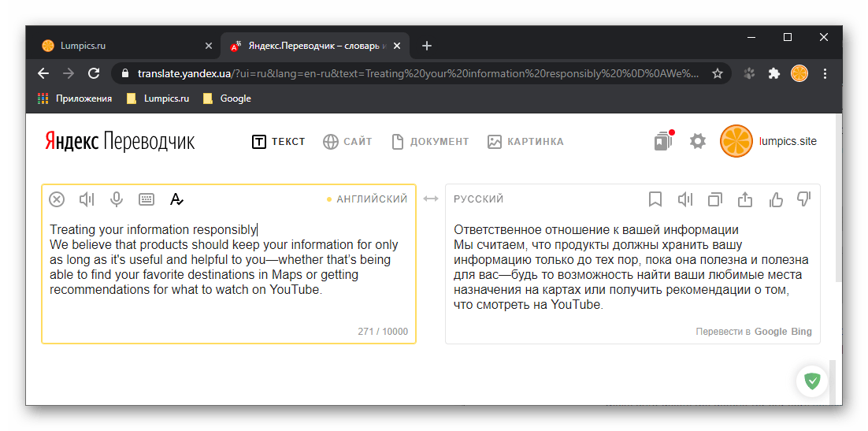Viewport: 868px width, 431px height.
Task: Save translation with the bookmark icon
Action: click(655, 199)
